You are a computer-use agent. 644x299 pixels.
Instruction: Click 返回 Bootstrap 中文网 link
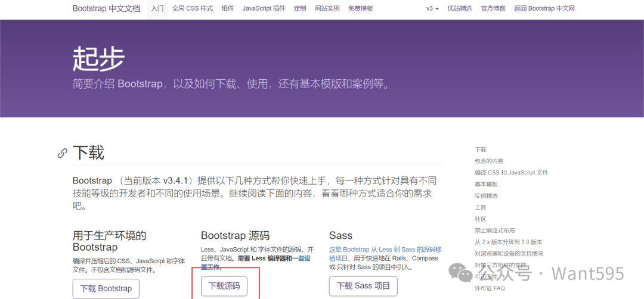tap(544, 8)
